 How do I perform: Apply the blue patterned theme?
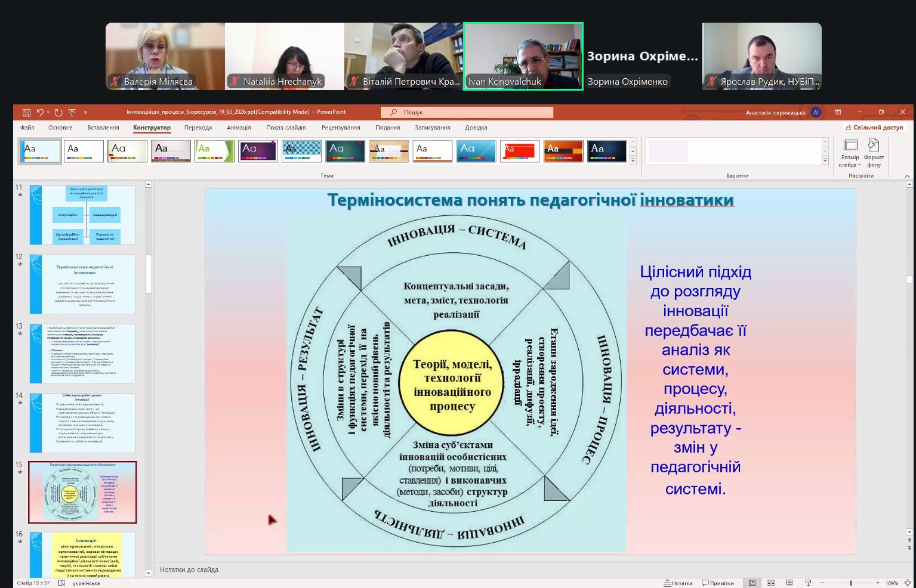[301, 151]
